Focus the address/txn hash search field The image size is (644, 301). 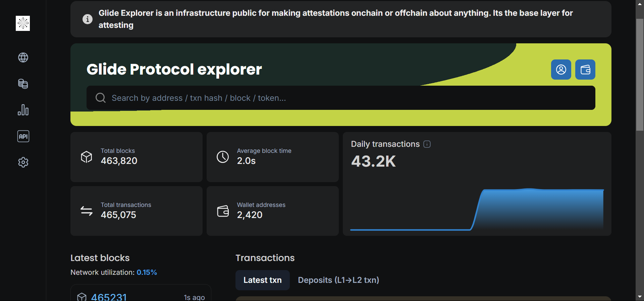335,98
